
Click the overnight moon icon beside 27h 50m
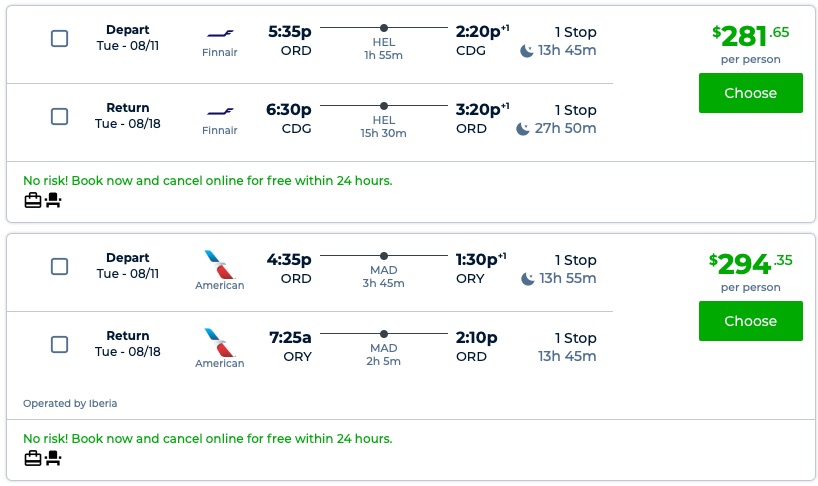point(523,128)
